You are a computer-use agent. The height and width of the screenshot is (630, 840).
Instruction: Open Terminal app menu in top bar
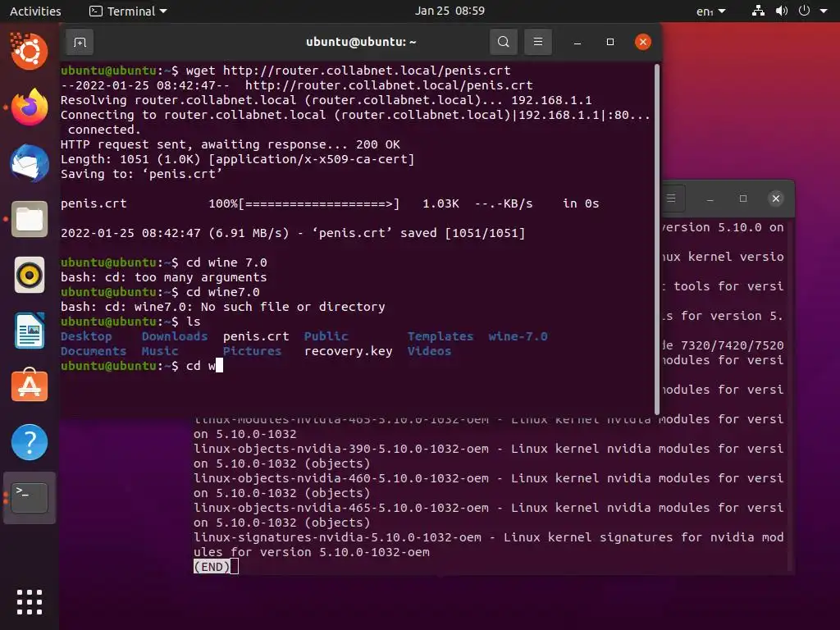click(128, 11)
